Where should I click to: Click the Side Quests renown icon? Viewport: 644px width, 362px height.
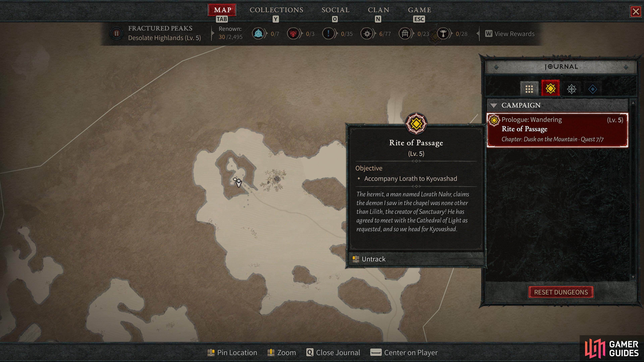point(328,34)
